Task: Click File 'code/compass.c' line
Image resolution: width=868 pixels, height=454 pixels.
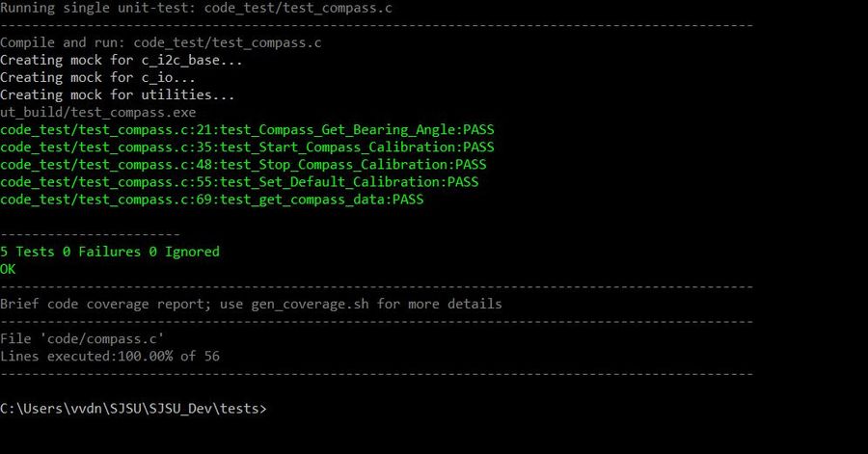Action: (82, 338)
